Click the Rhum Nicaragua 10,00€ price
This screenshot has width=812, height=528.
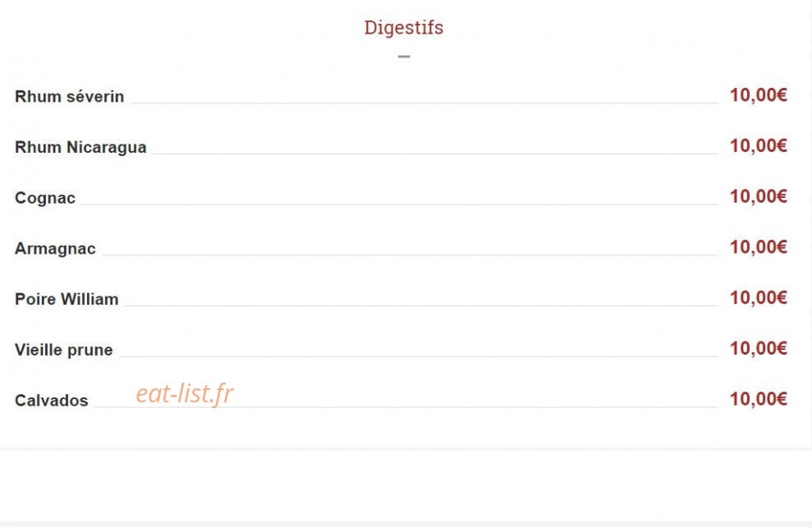pyautogui.click(x=758, y=146)
